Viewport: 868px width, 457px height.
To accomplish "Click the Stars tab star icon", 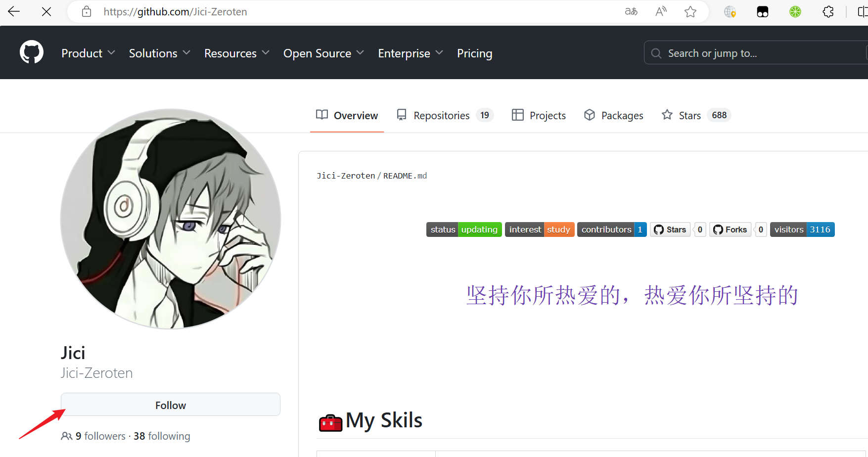I will [667, 115].
